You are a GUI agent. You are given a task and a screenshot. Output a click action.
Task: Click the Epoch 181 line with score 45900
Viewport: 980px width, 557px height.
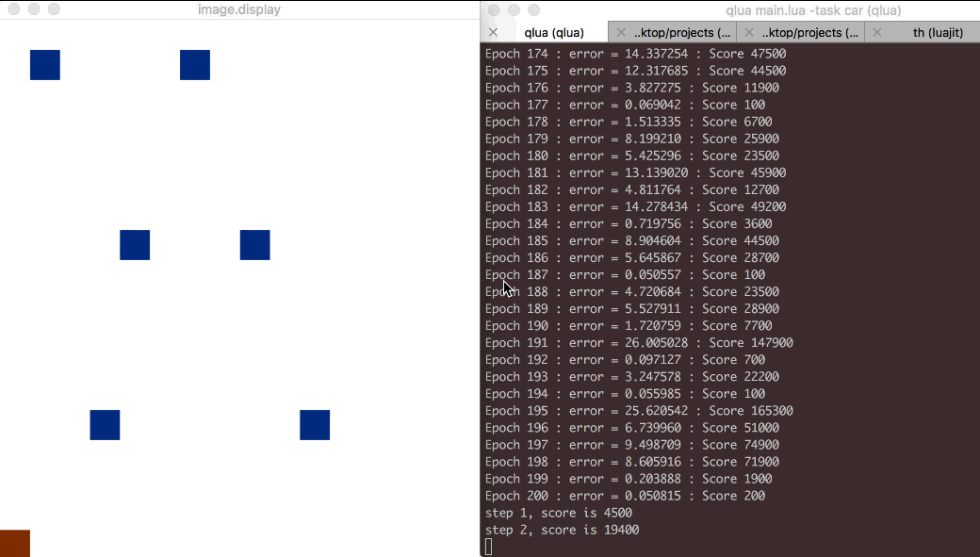636,172
